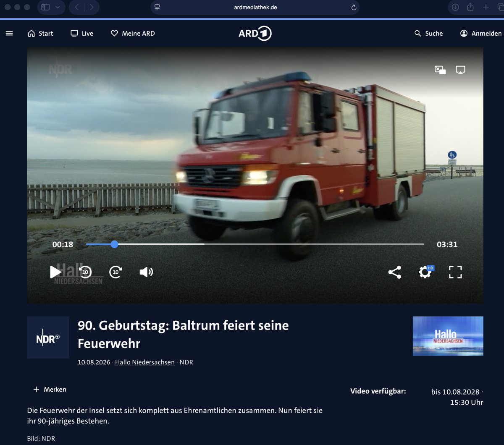Go forward in browser history

pos(92,7)
